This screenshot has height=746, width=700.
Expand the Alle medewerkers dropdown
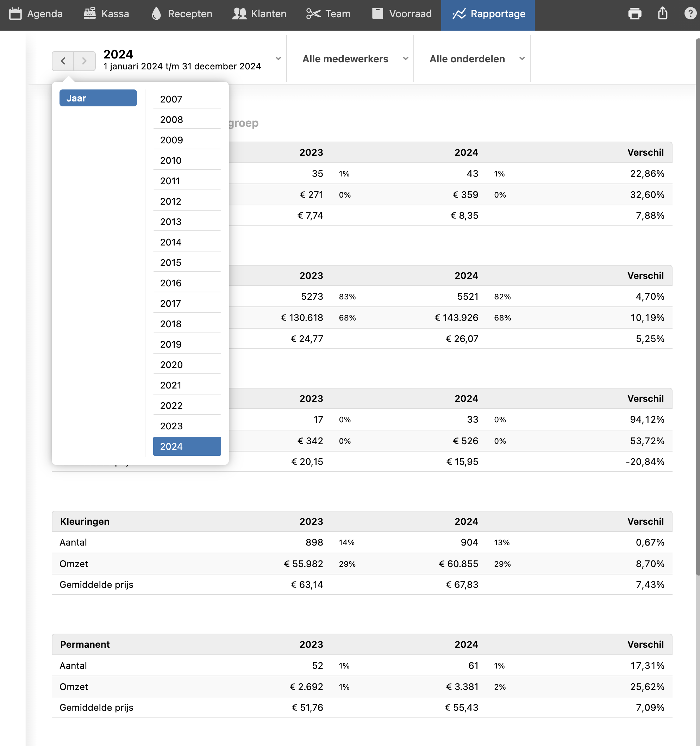coord(405,58)
